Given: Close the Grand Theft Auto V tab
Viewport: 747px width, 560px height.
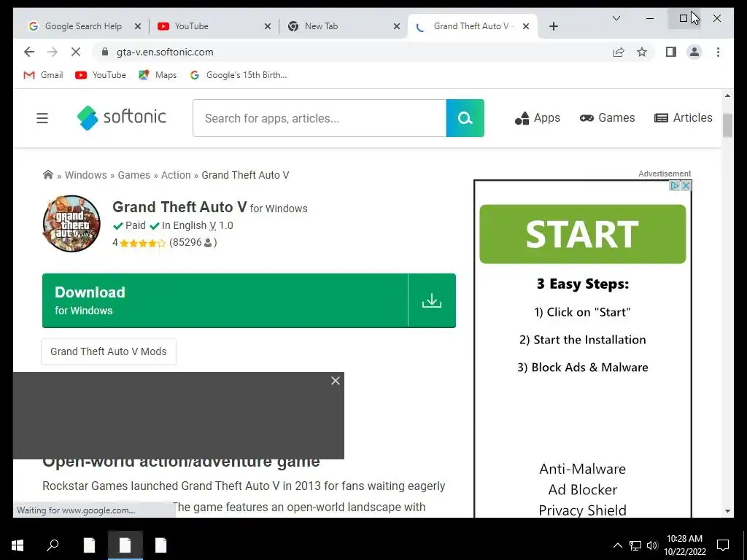Looking at the screenshot, I should click(525, 26).
